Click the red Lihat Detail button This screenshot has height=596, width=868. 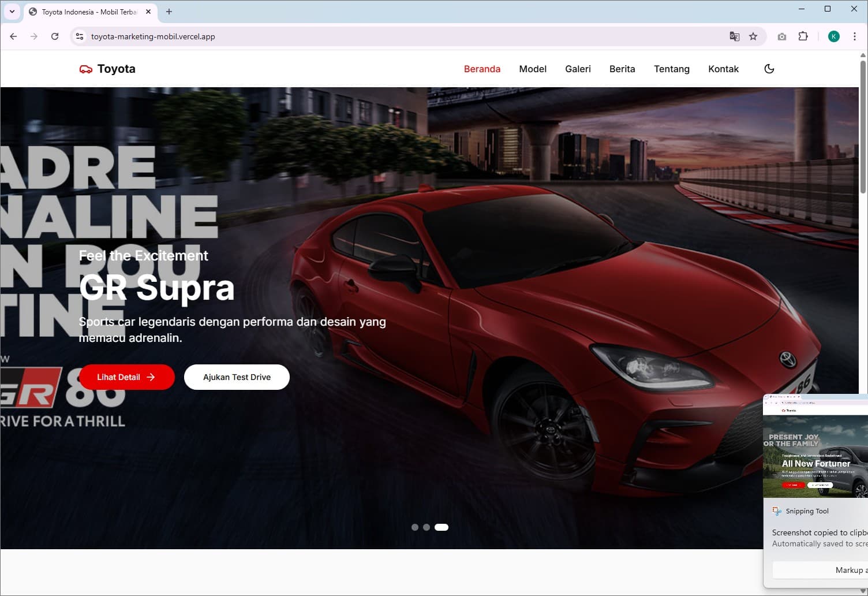click(127, 377)
